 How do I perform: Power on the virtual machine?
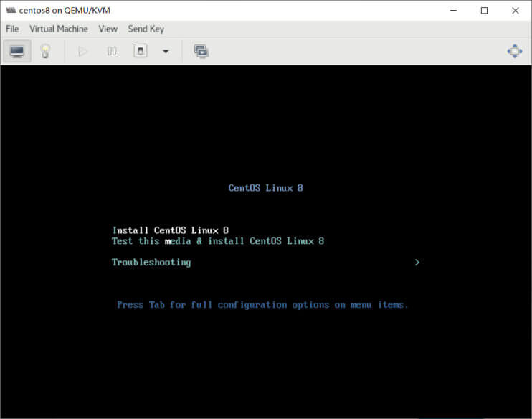point(82,52)
